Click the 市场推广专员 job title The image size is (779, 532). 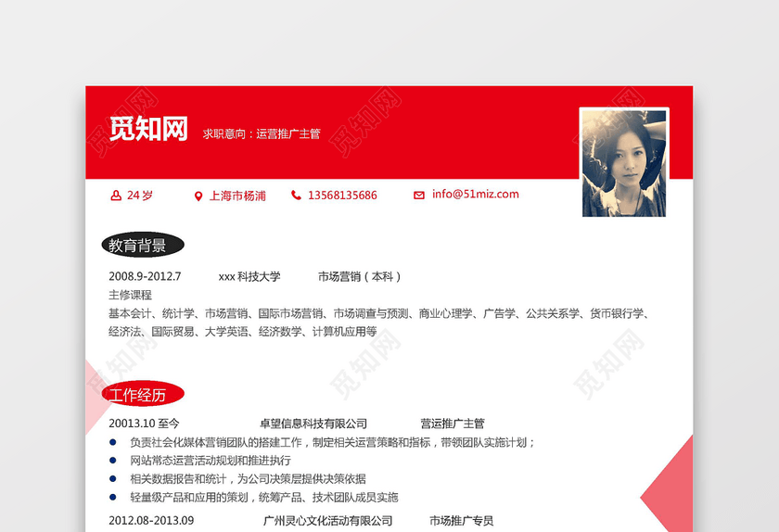(x=462, y=521)
